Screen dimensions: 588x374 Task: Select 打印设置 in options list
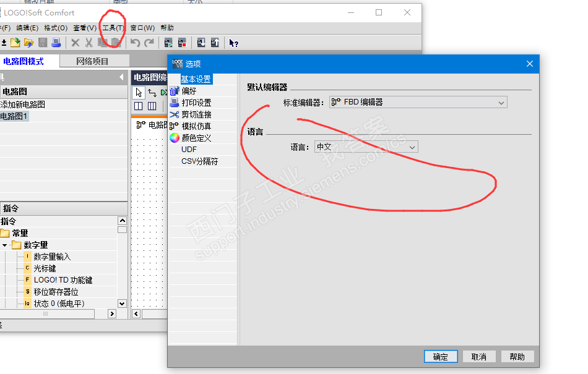196,103
